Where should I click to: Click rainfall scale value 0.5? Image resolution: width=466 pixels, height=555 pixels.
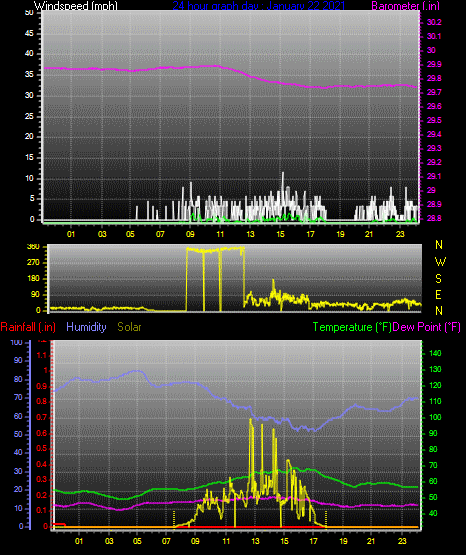(x=42, y=448)
